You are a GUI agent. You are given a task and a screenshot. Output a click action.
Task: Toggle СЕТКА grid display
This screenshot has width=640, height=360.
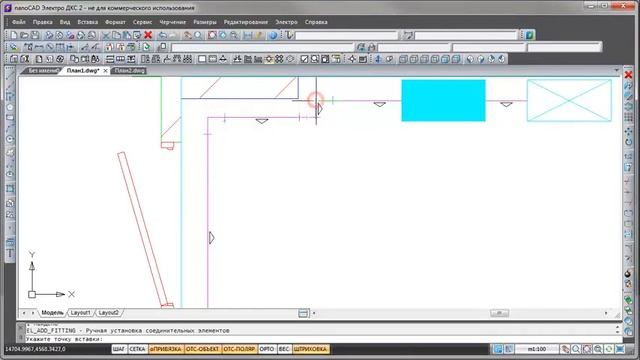click(x=138, y=349)
